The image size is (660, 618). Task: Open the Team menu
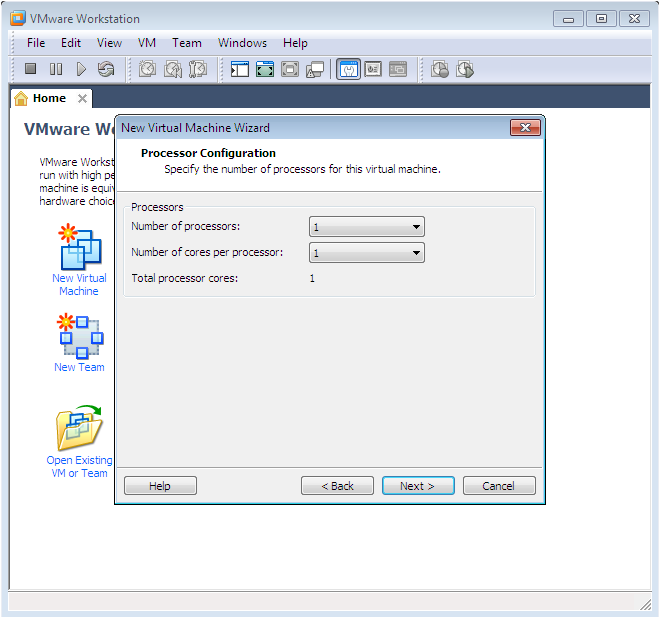[x=187, y=43]
